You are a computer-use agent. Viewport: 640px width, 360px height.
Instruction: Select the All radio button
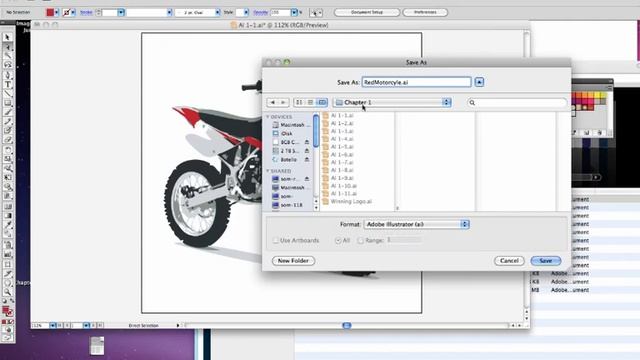click(x=338, y=240)
